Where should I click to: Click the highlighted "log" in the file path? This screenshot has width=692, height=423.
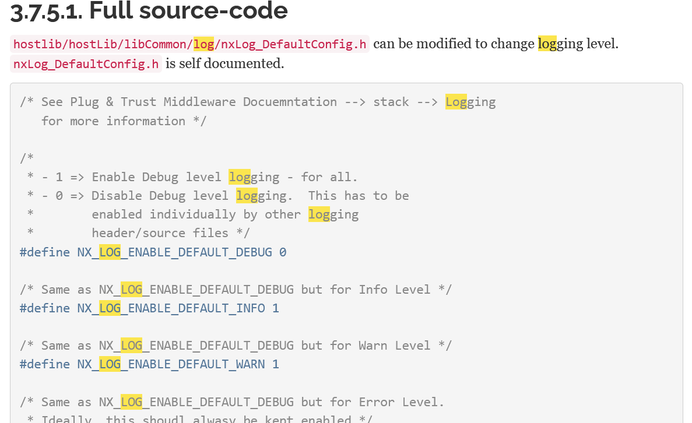click(x=204, y=45)
